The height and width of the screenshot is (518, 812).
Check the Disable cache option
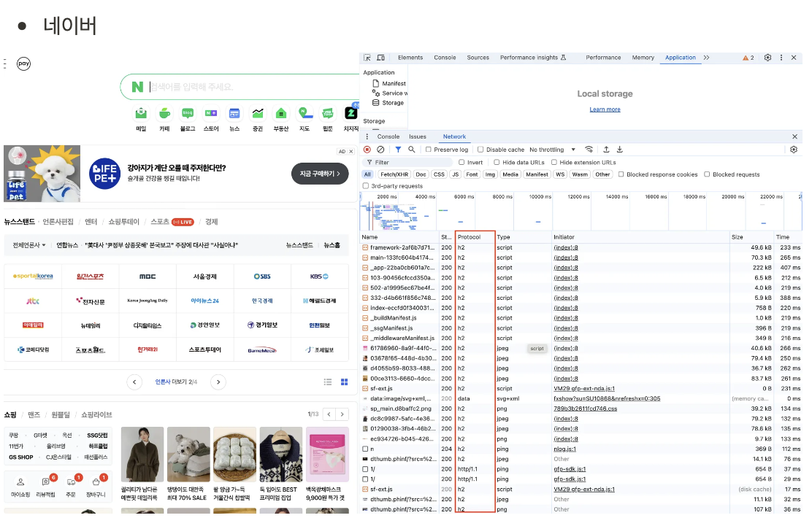coord(480,150)
